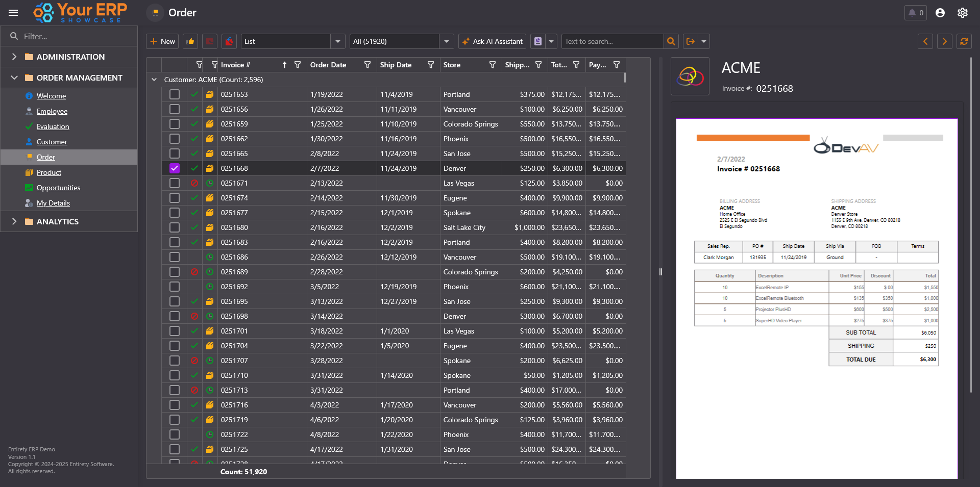Open the settings gear icon
The height and width of the screenshot is (487, 980).
tap(963, 13)
